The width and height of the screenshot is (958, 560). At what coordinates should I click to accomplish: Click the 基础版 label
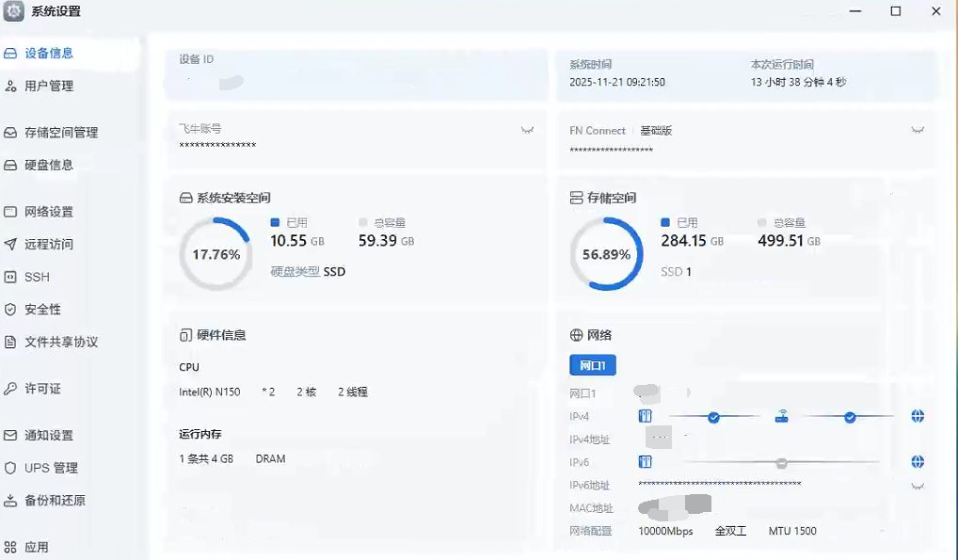point(656,130)
